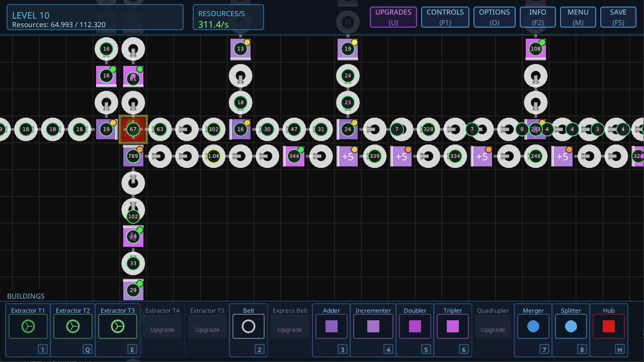Select the magenta block showing 34

pyautogui.click(x=133, y=236)
